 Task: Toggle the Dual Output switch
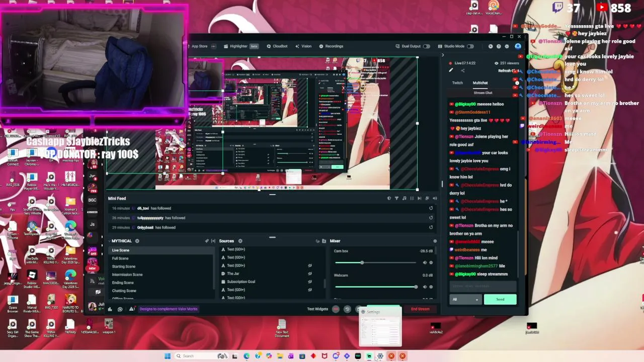427,46
